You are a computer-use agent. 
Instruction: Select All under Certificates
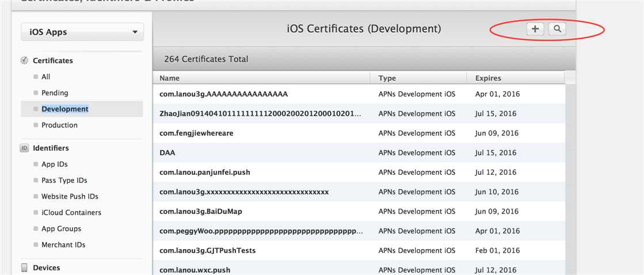(x=46, y=77)
